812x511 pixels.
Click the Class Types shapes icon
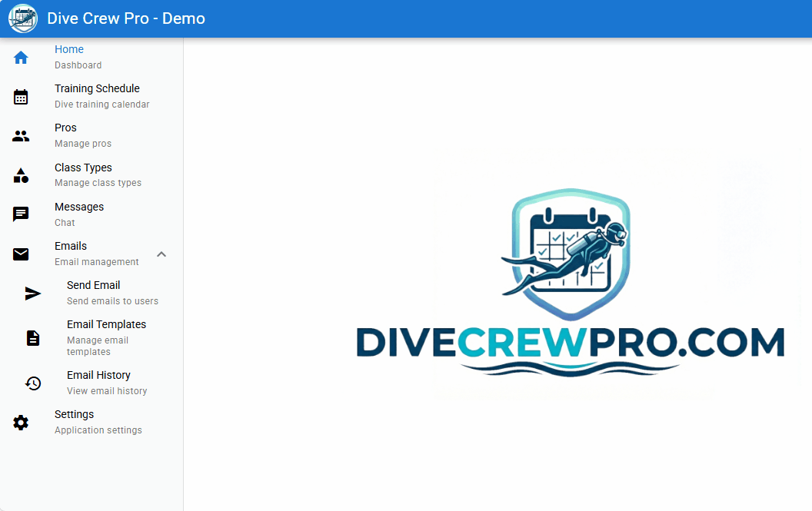(21, 175)
